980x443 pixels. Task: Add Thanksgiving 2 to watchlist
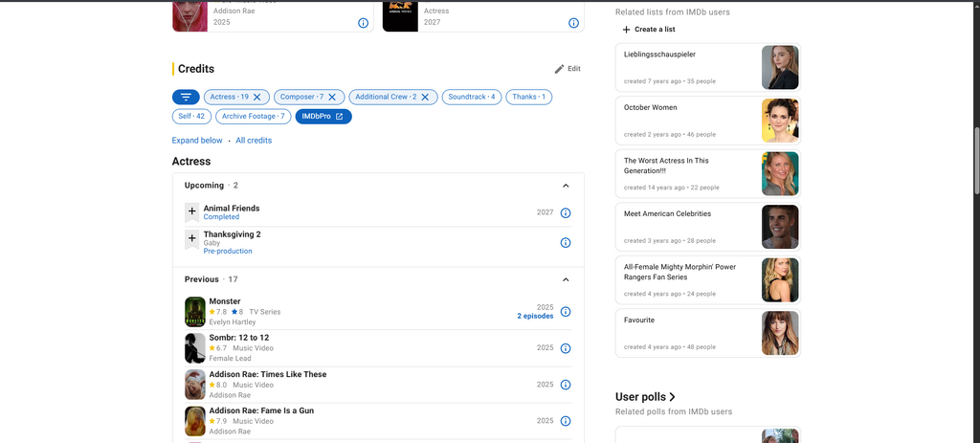pos(191,238)
